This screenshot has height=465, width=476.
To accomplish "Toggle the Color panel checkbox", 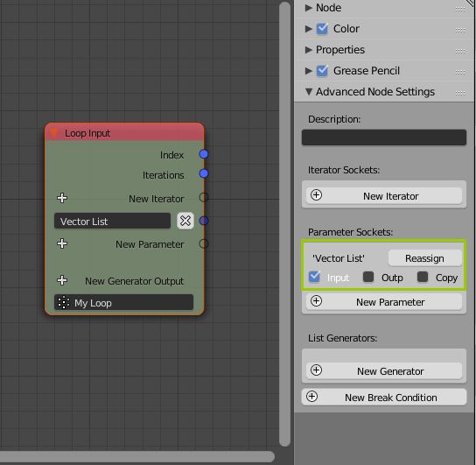I will pyautogui.click(x=322, y=29).
